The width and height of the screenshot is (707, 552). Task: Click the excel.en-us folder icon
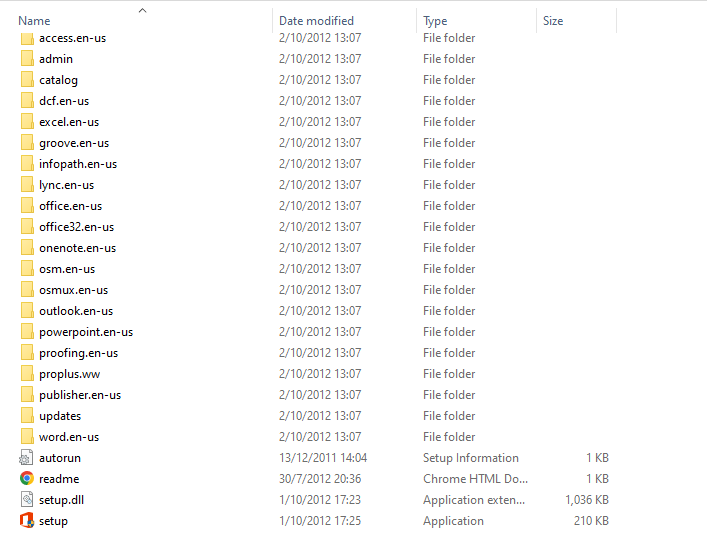pyautogui.click(x=27, y=122)
